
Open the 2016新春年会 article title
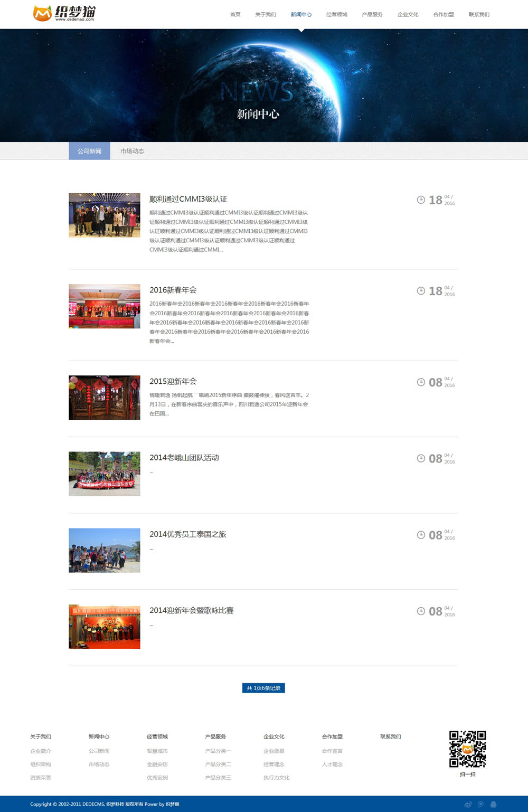pyautogui.click(x=173, y=290)
